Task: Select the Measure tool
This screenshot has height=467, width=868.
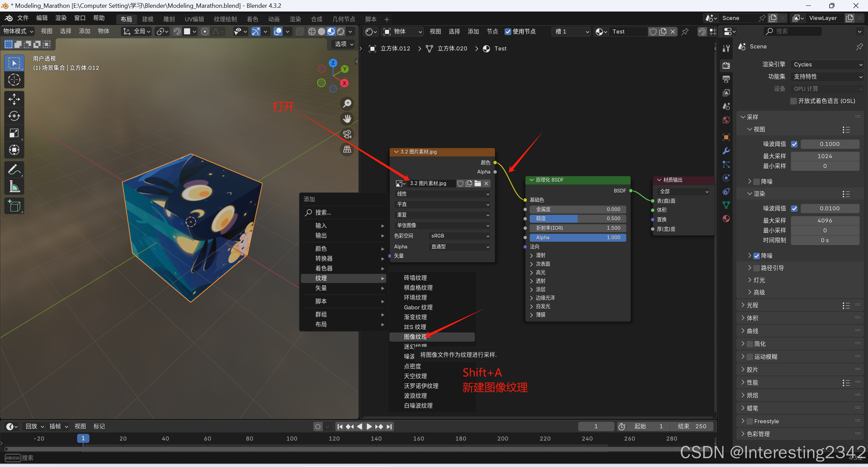Action: coord(14,186)
